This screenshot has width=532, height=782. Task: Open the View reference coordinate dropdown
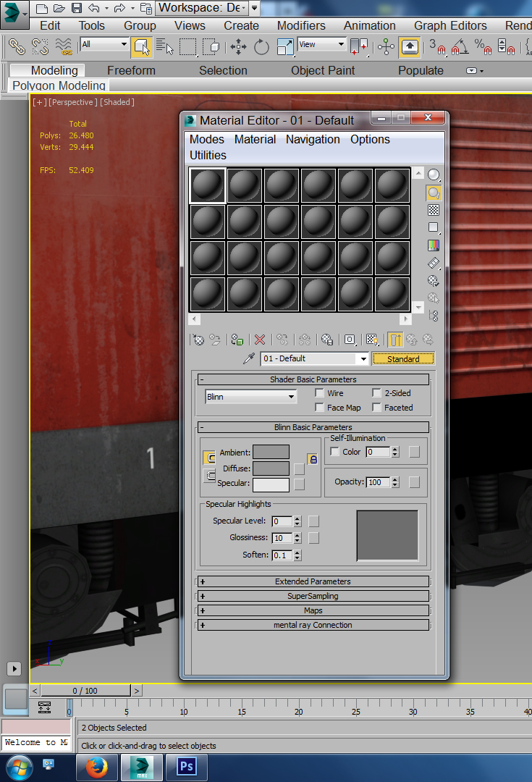(x=321, y=44)
